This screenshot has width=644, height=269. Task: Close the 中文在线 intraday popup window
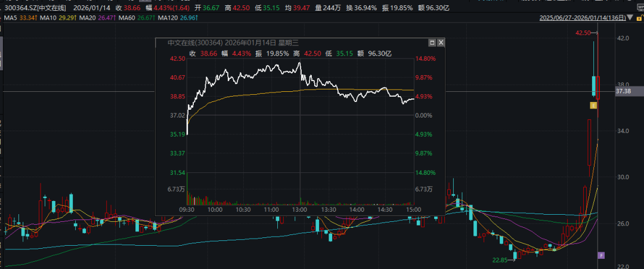pos(441,43)
